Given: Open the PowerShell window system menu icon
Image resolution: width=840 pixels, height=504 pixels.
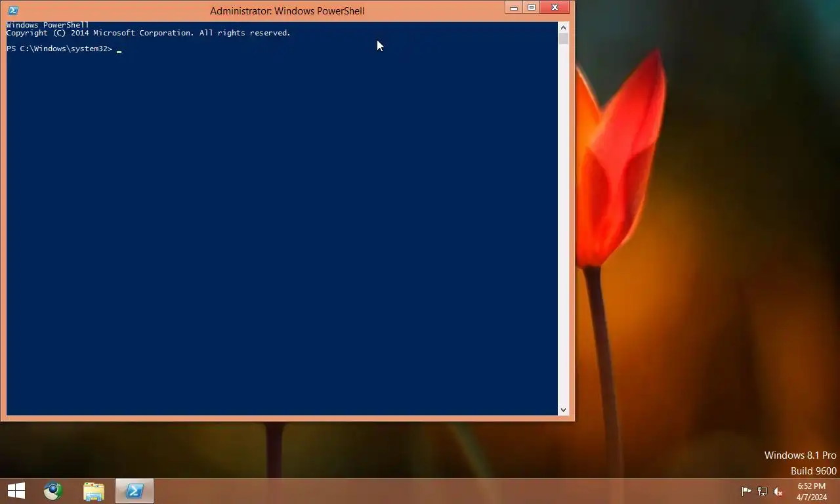Looking at the screenshot, I should click(x=12, y=10).
